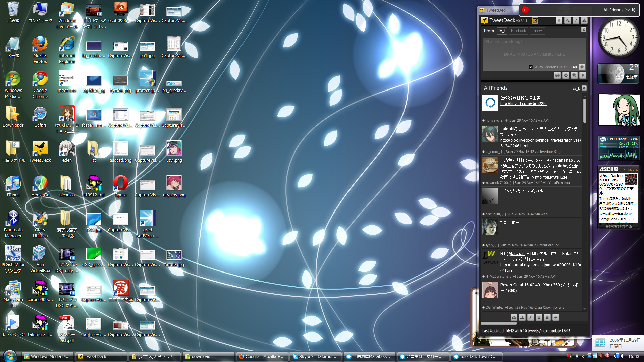Click All Friends column vertical scrollbar
Viewport: 644px width, 362px height.
coord(585,111)
